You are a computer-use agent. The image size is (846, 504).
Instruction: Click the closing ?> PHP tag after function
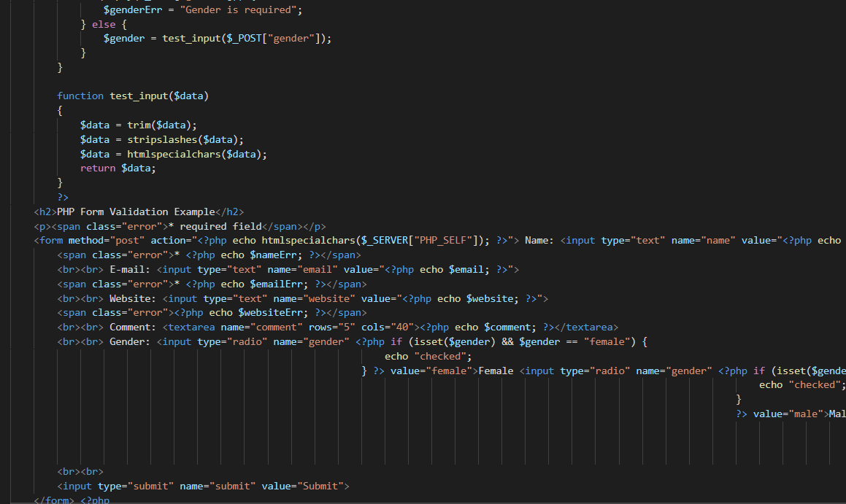click(63, 197)
